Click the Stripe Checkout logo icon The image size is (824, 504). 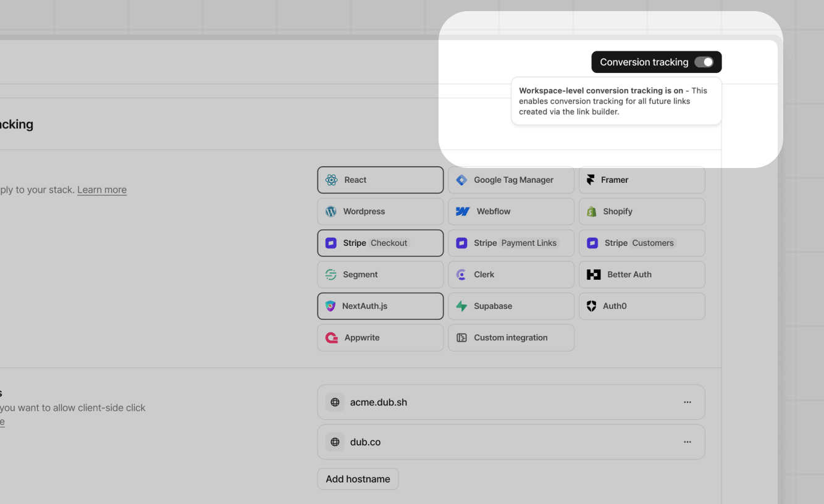tap(331, 243)
